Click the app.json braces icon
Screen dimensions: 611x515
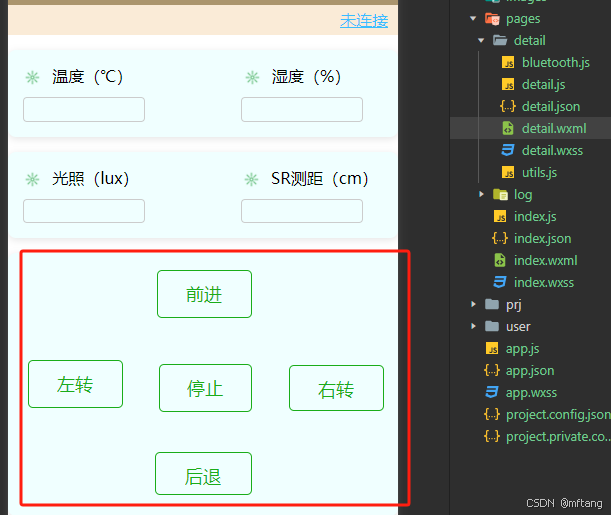492,370
